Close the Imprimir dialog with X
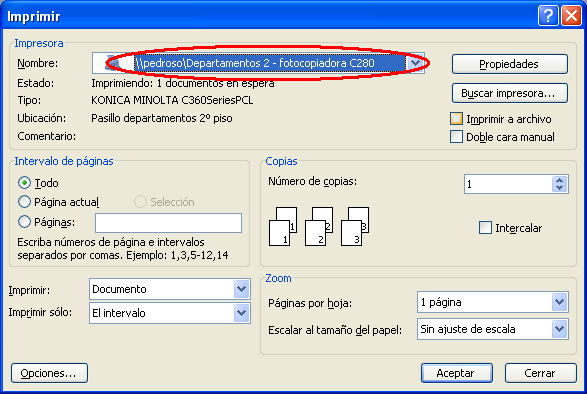This screenshot has width=587, height=394. (x=571, y=16)
